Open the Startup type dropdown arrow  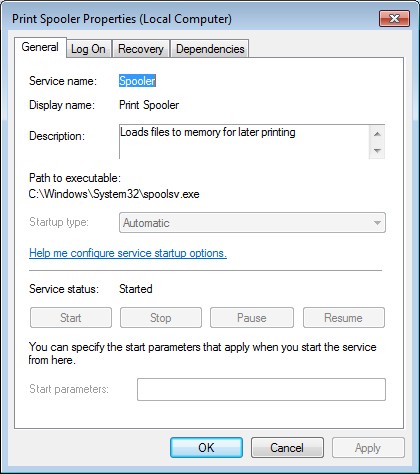[377, 223]
